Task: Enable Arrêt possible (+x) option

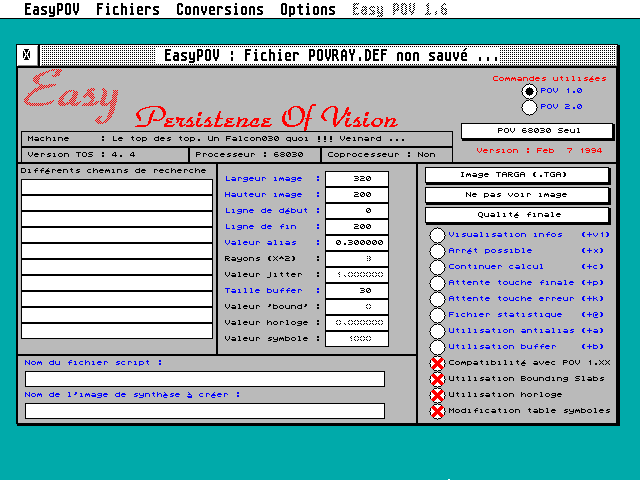Action: pos(437,251)
